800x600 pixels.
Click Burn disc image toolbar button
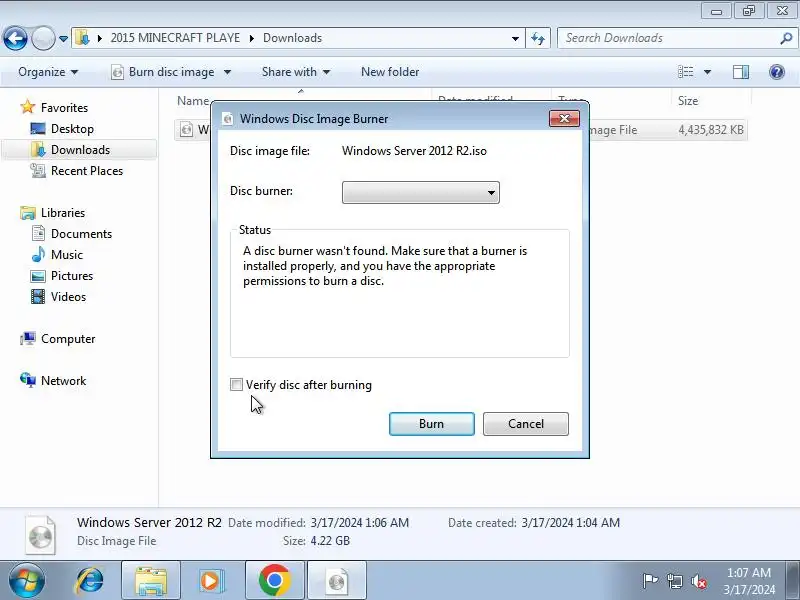(x=163, y=72)
